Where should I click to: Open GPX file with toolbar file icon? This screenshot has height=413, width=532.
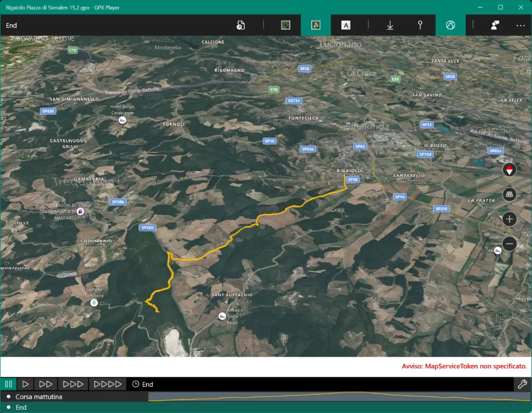click(241, 25)
